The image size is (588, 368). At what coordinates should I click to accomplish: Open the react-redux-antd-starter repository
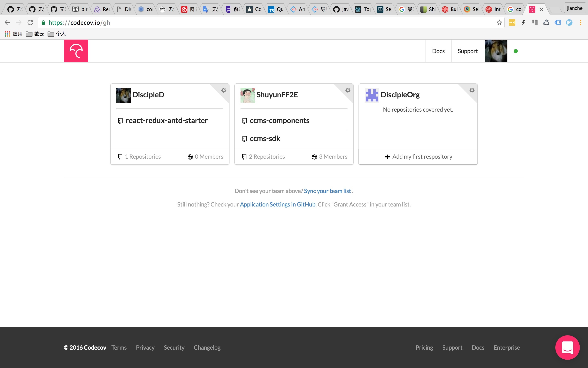tap(167, 120)
